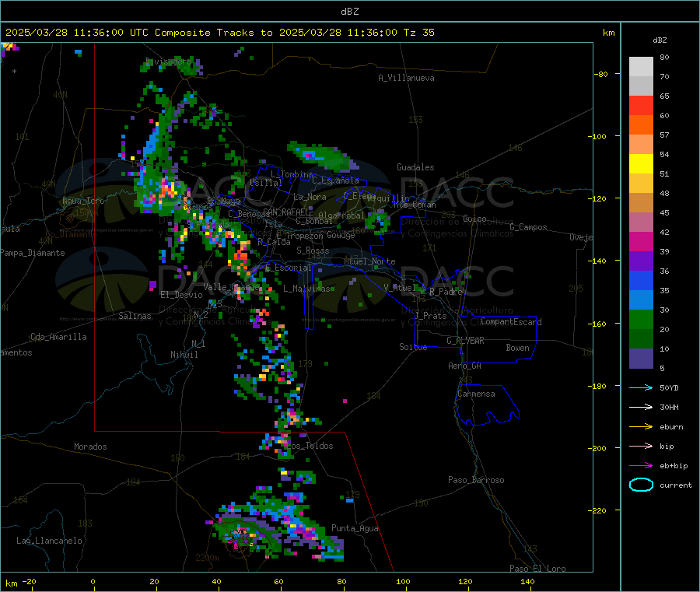This screenshot has height=592, width=700.
Task: Click the '-220' y-axis tick label
Action: [599, 511]
